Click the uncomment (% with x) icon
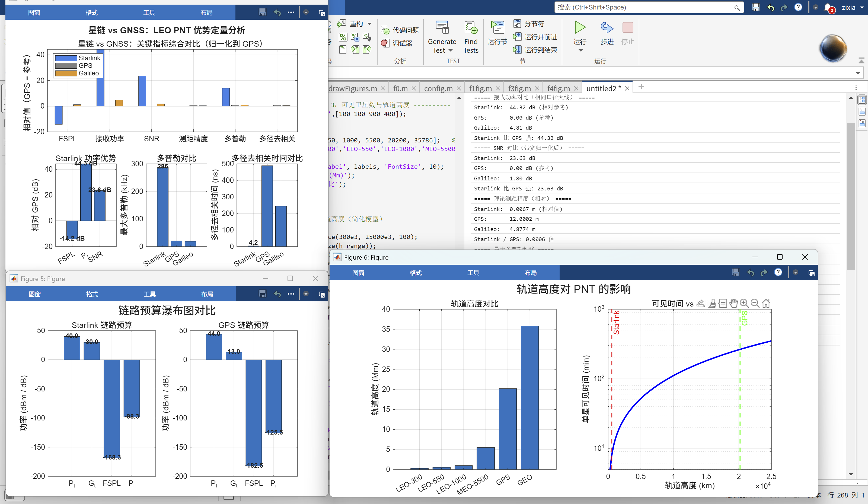This screenshot has width=868, height=504. tap(355, 37)
